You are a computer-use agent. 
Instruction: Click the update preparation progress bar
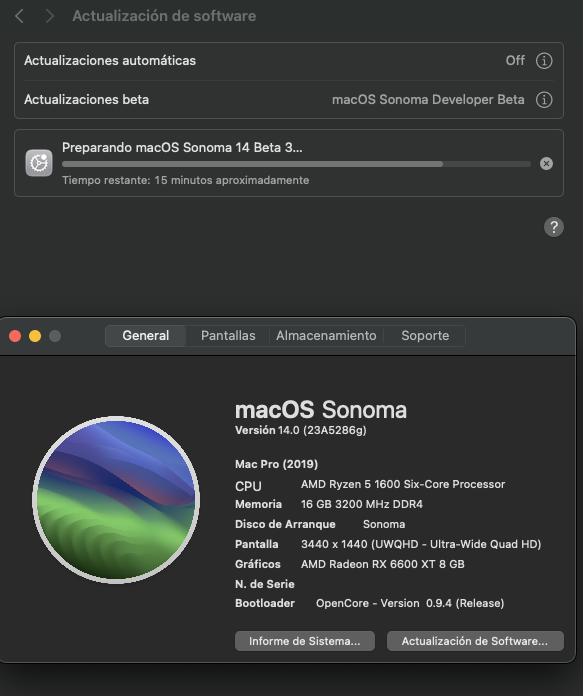[296, 164]
